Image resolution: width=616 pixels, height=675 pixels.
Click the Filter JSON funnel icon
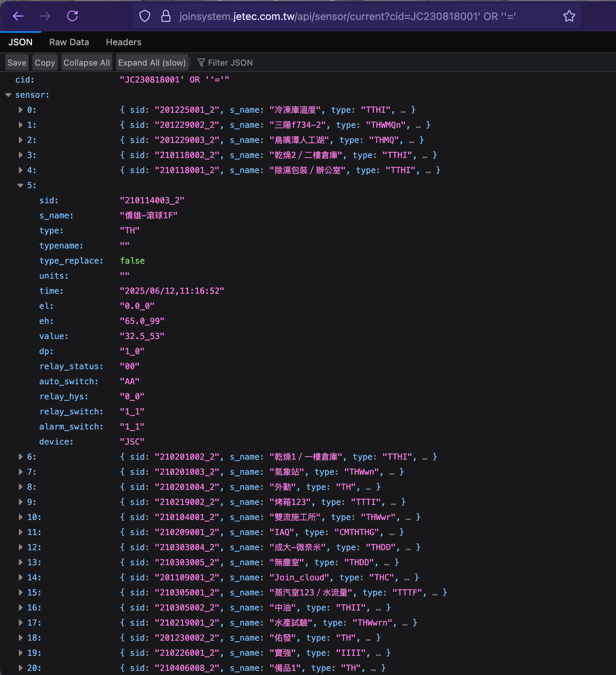click(x=201, y=63)
